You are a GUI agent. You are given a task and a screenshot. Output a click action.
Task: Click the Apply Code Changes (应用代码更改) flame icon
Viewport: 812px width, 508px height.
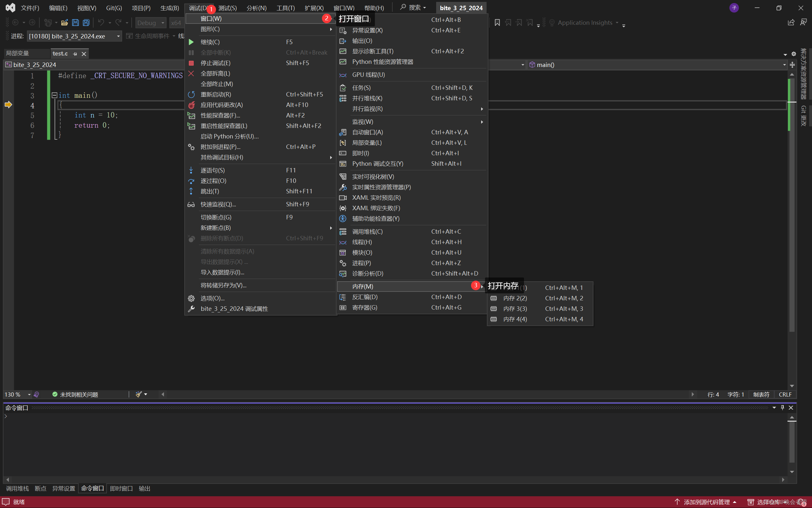[x=191, y=105]
